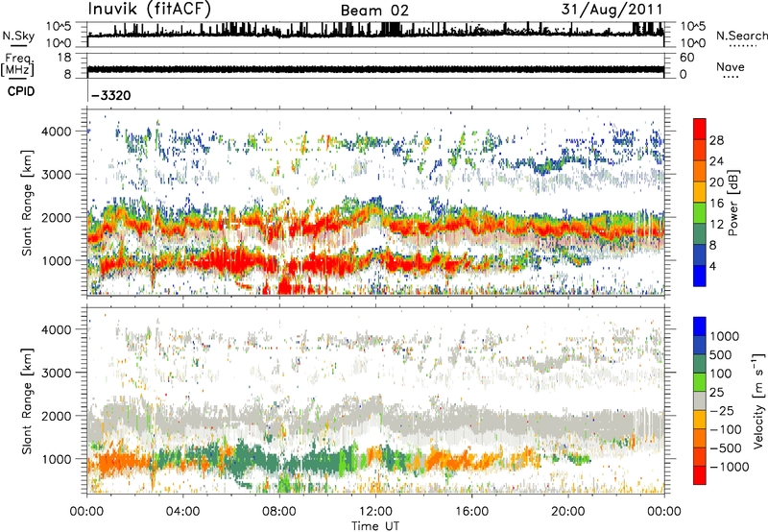Screen dimensions: 768x532
Task: Click the Slant Range title of power panel
Action: (x=27, y=203)
